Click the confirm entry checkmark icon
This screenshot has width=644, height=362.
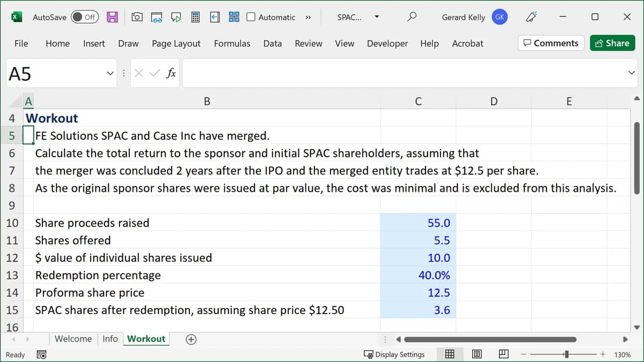coord(155,73)
